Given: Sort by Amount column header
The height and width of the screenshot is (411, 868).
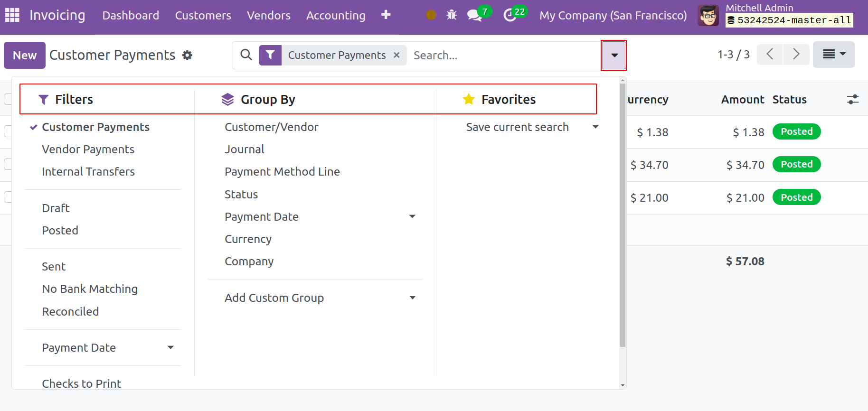Looking at the screenshot, I should [743, 100].
